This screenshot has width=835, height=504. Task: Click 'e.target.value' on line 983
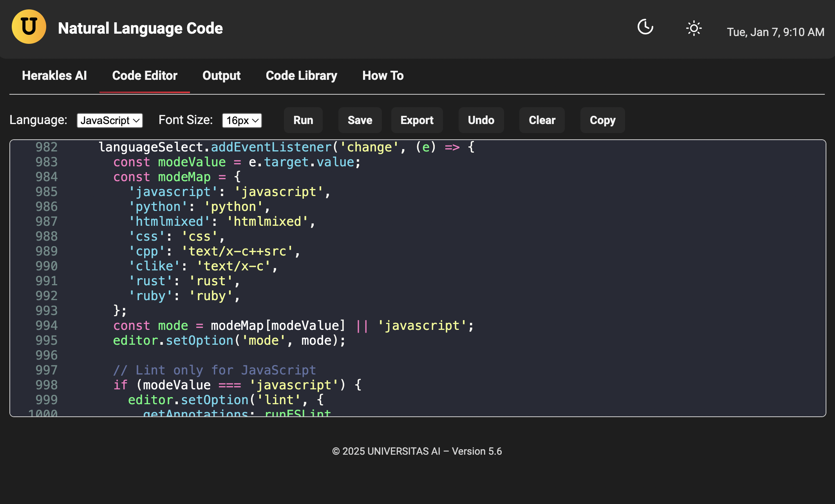tap(301, 162)
